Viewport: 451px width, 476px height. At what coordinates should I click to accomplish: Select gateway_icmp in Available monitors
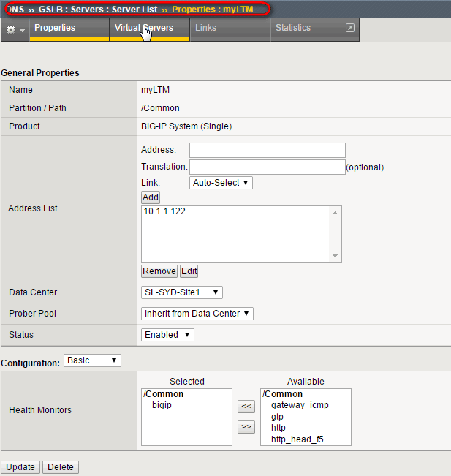tap(300, 405)
